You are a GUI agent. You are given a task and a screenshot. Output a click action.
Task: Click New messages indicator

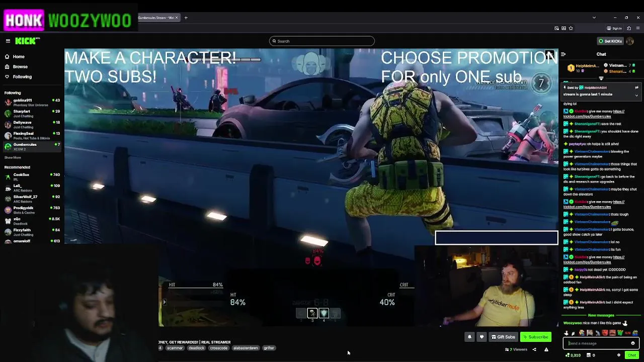[601, 315]
